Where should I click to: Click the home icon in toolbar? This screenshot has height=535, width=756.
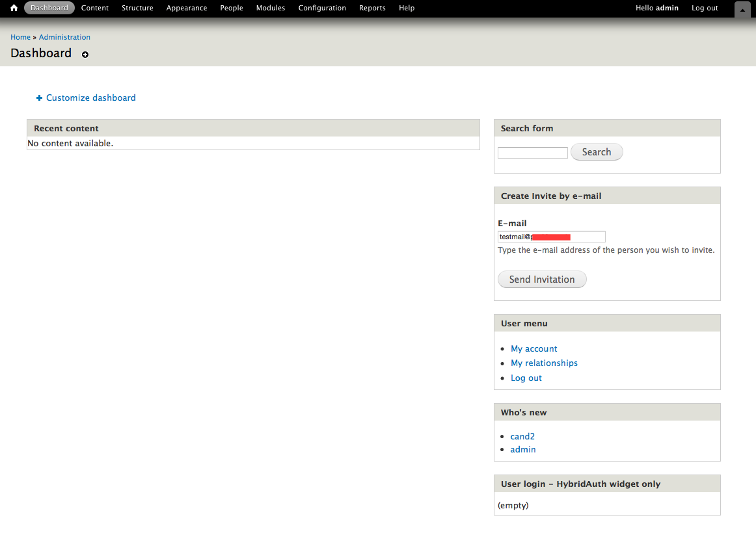pos(14,8)
